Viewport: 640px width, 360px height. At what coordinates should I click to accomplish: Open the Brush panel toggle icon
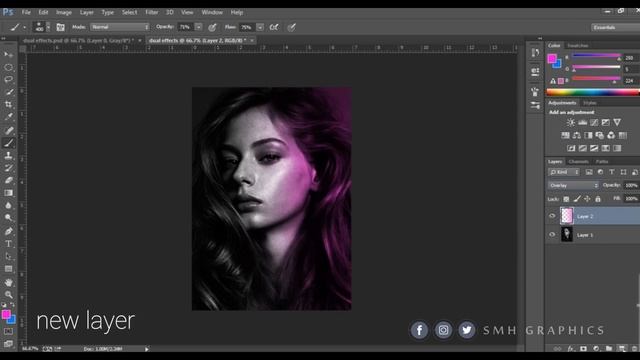coord(60,27)
